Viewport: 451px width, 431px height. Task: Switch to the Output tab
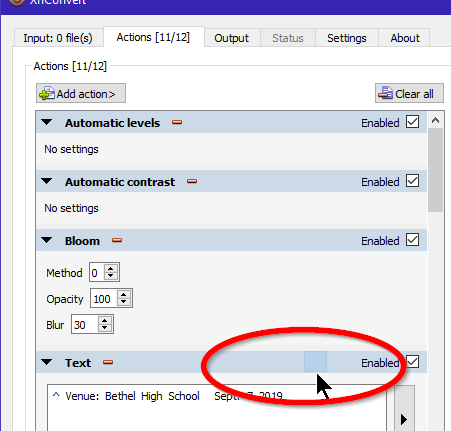tap(232, 38)
